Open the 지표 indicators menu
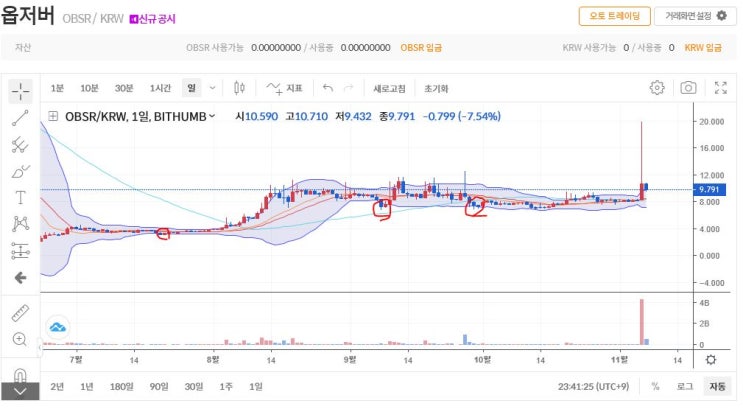743x409 pixels. [284, 88]
